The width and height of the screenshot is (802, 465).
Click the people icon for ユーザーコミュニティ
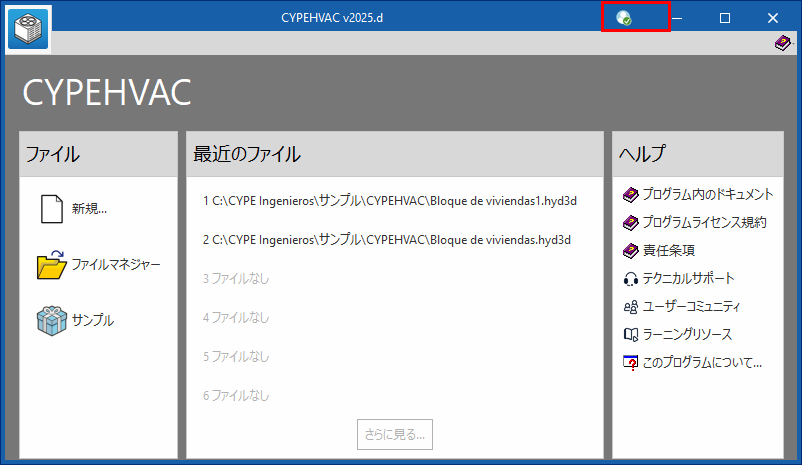[x=631, y=307]
